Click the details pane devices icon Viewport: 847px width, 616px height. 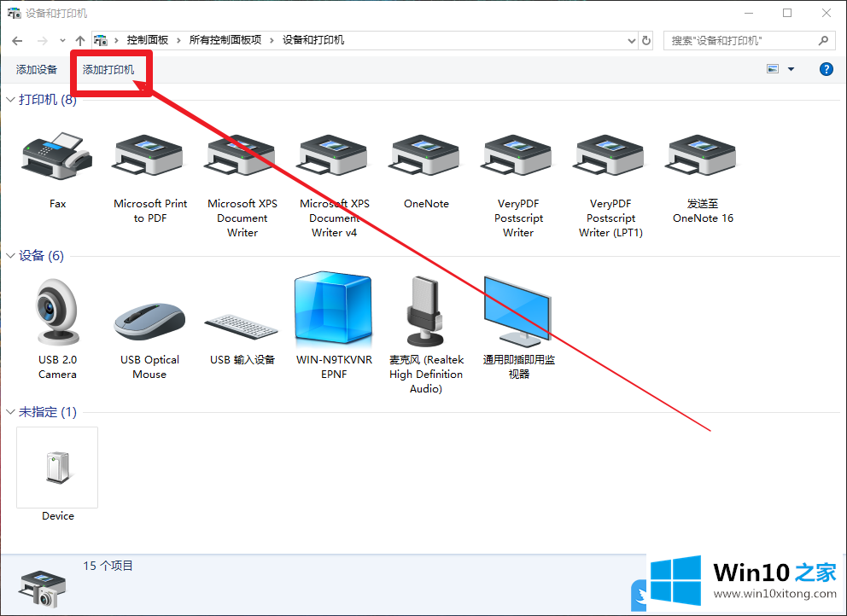[42, 588]
